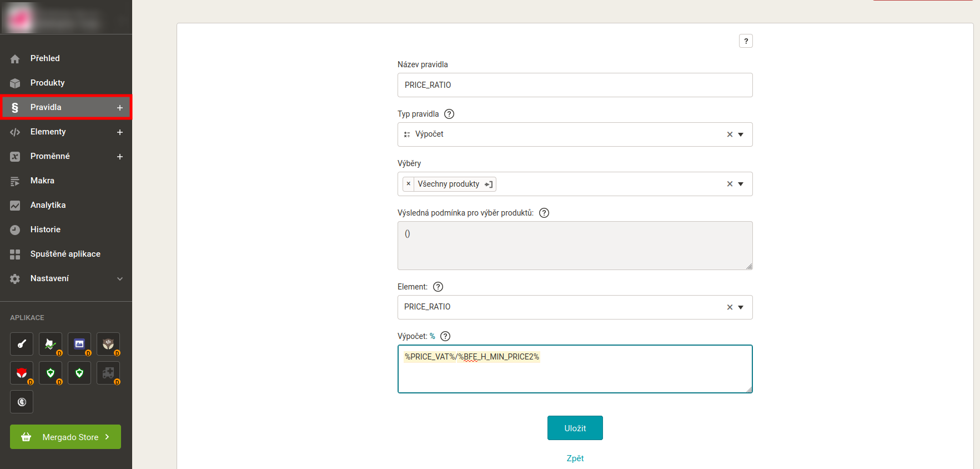980x469 pixels.
Task: Click the percent variable link beside Výpočet
Action: point(433,336)
